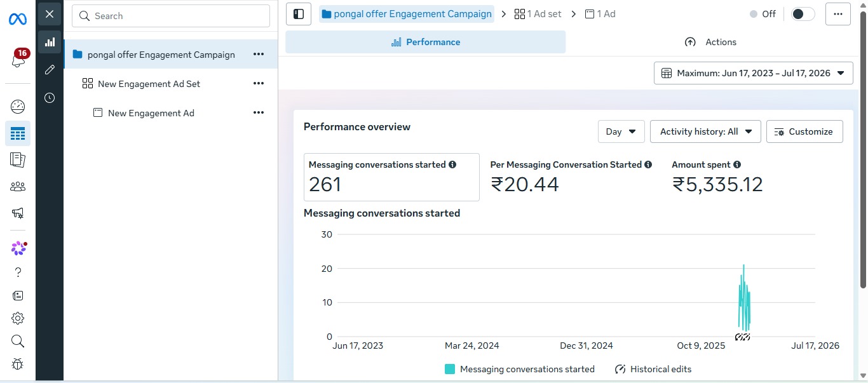
Task: Open the Campaigns table grid icon
Action: click(18, 133)
